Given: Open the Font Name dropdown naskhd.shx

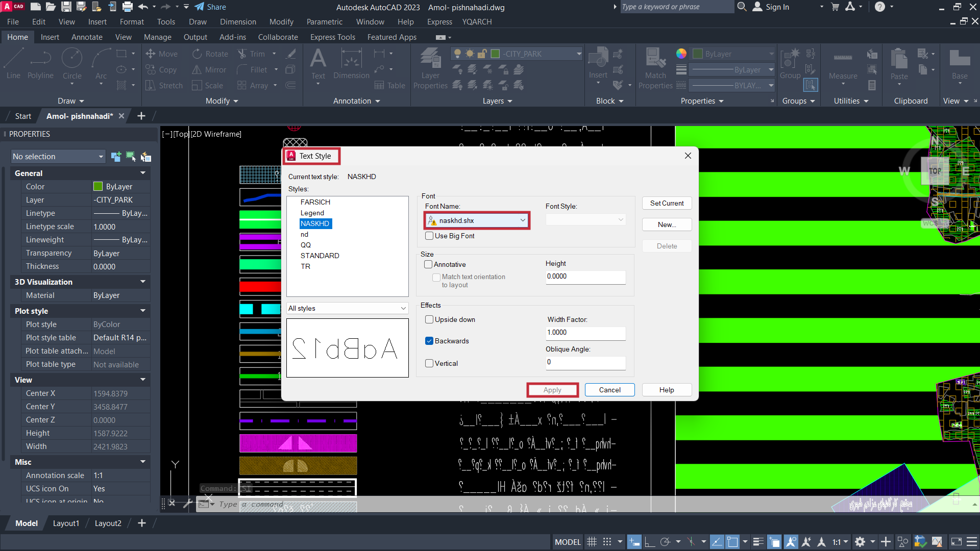Looking at the screenshot, I should click(477, 220).
